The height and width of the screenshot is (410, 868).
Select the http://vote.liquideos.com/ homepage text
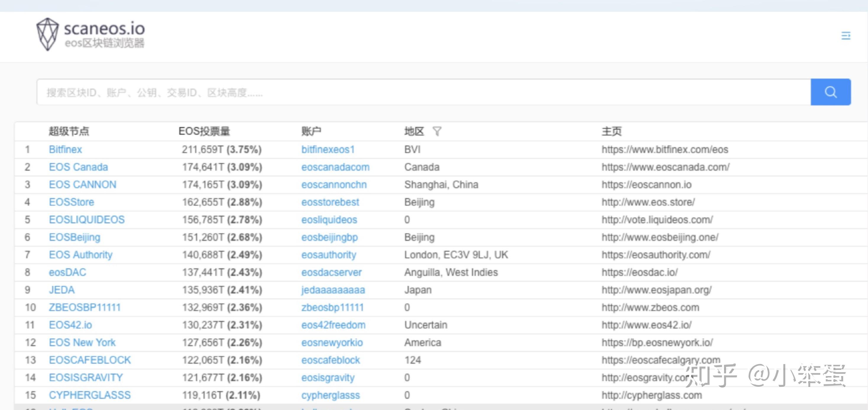click(x=657, y=219)
